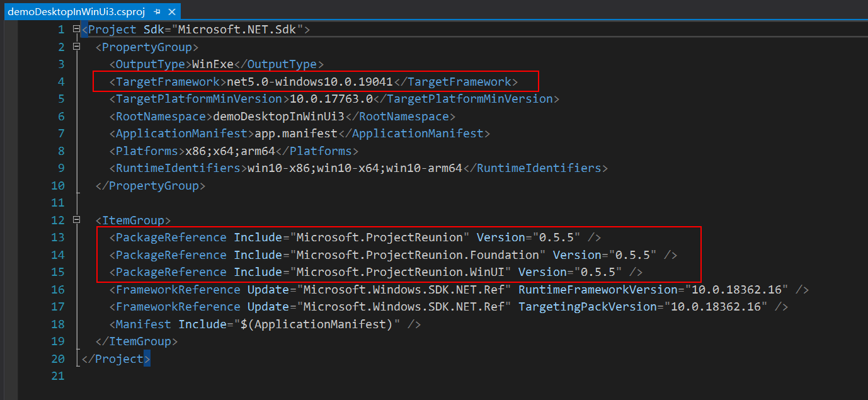868x400 pixels.
Task: Click the demoDesktopInWinUi3 root namespace value
Action: pyautogui.click(x=279, y=116)
